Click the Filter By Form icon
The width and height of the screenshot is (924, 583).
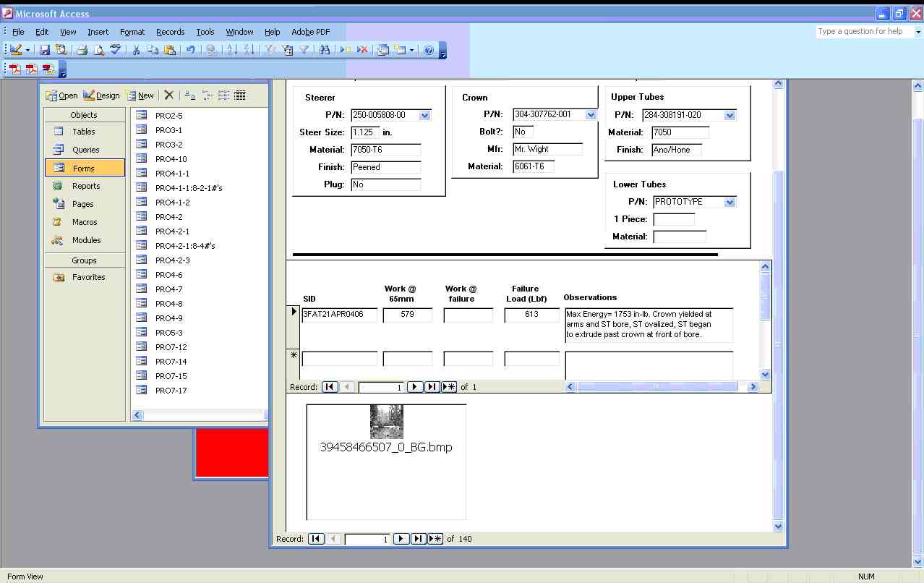287,50
